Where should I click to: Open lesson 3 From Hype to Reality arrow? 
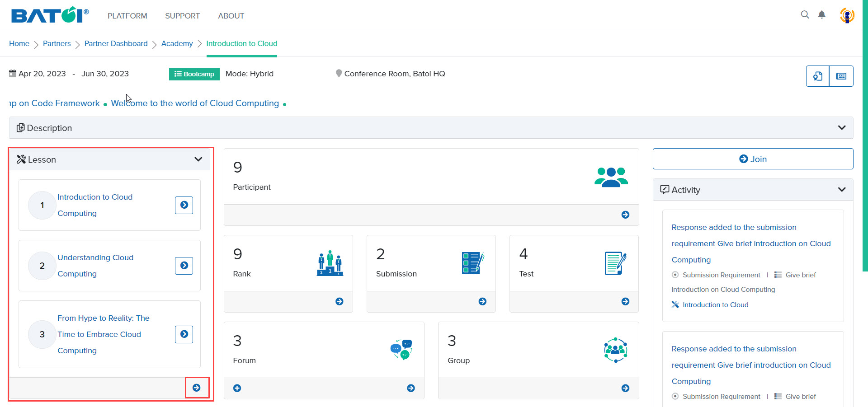[x=184, y=334]
